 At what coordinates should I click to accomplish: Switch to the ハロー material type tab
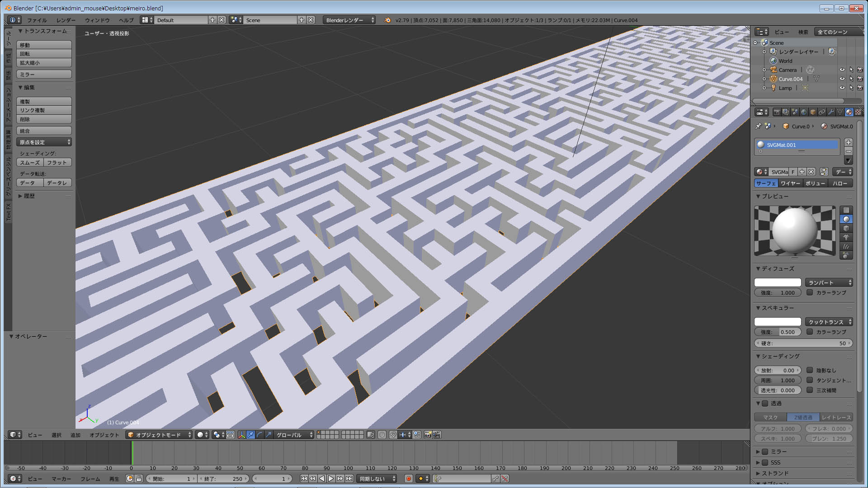pyautogui.click(x=840, y=183)
